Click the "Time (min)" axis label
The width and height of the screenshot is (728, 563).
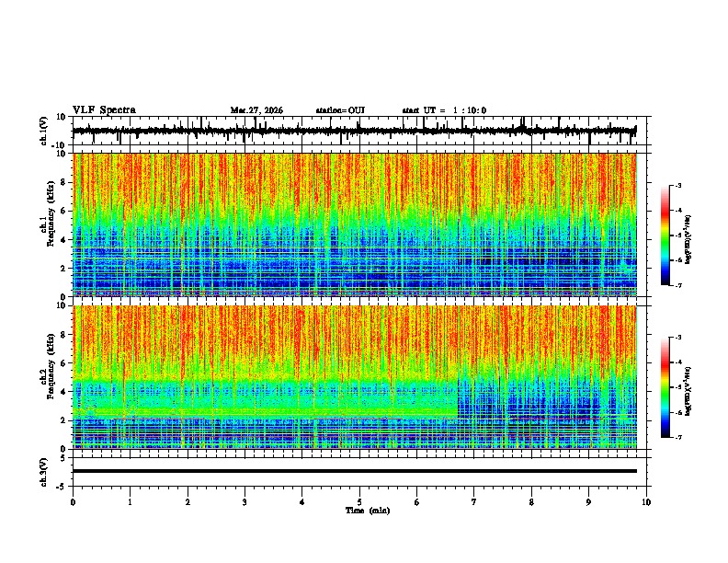pos(368,511)
